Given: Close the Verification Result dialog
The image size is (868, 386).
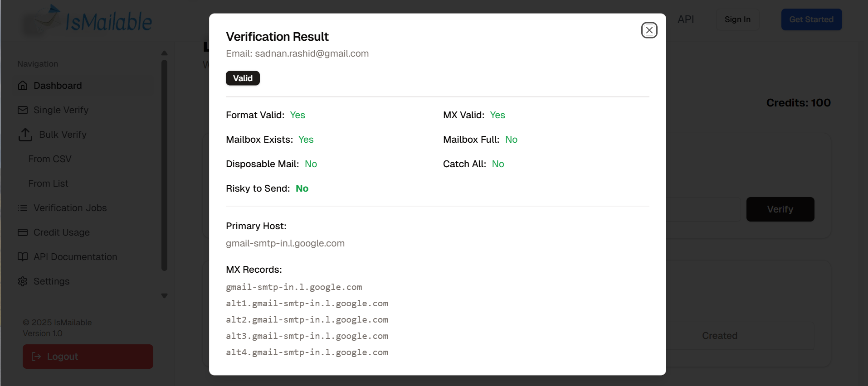Looking at the screenshot, I should pyautogui.click(x=649, y=30).
